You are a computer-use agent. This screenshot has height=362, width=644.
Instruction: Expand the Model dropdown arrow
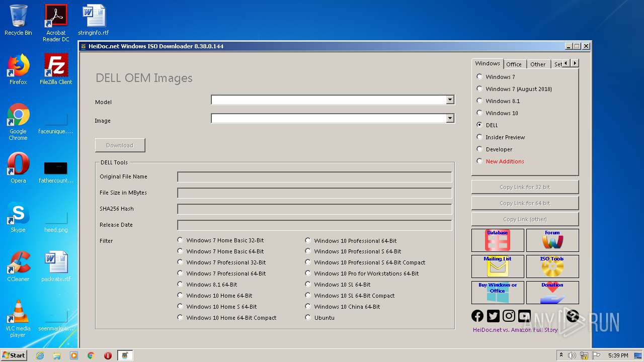[x=450, y=100]
